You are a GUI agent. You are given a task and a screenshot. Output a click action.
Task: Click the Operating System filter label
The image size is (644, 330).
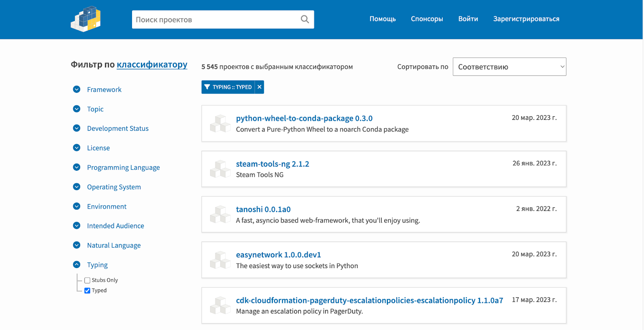(114, 187)
